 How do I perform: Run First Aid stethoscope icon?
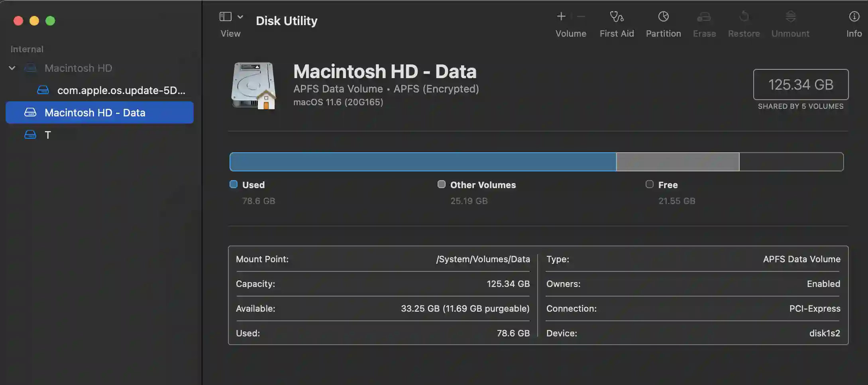coord(617,16)
